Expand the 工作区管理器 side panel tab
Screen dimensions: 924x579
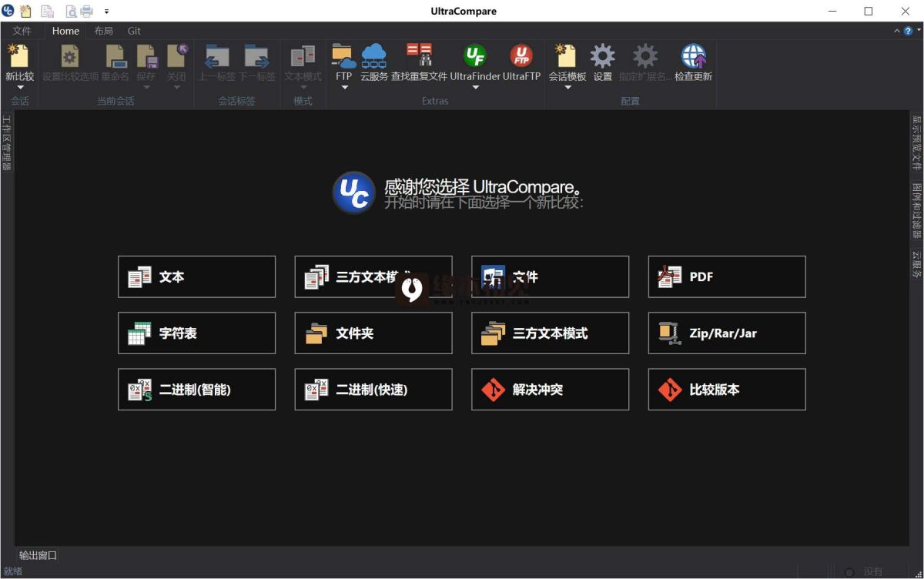[x=7, y=142]
